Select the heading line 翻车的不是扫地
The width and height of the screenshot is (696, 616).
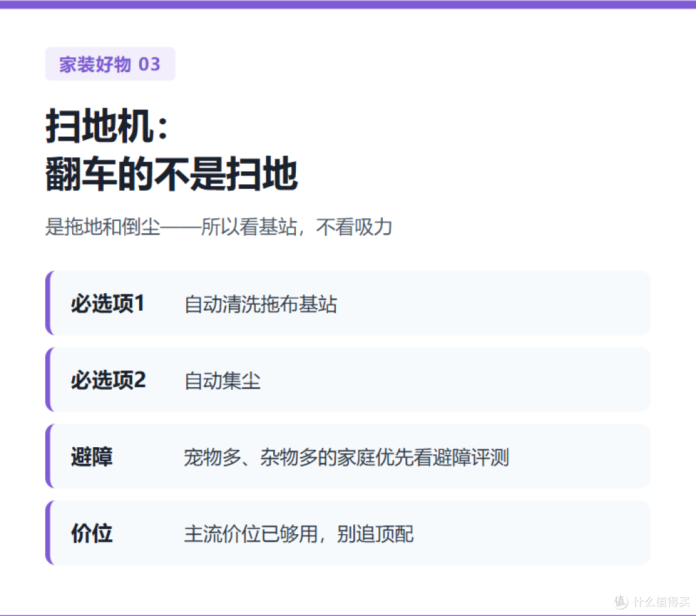click(171, 173)
